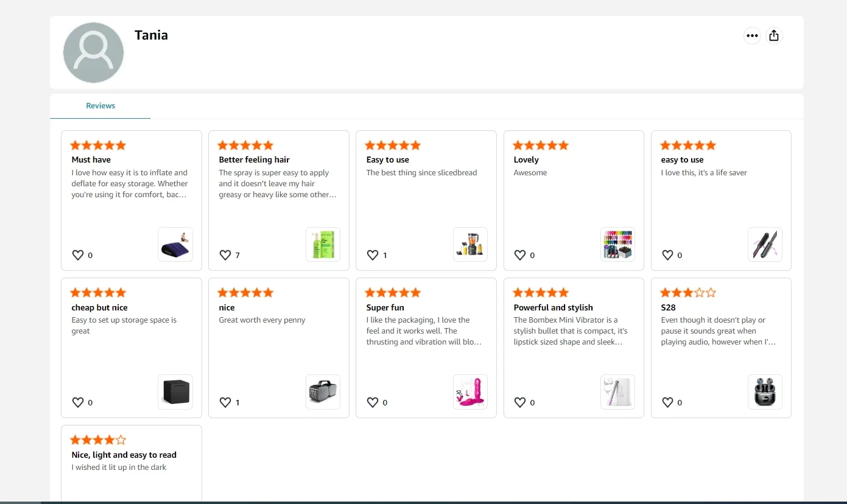Open the black storage cube thumbnail
Viewport: 847px width, 504px height.
(x=175, y=392)
